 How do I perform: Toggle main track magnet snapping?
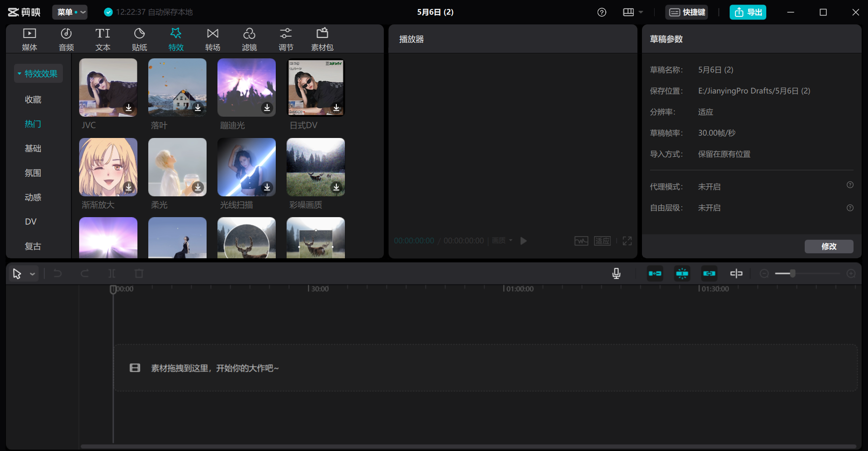click(x=655, y=273)
